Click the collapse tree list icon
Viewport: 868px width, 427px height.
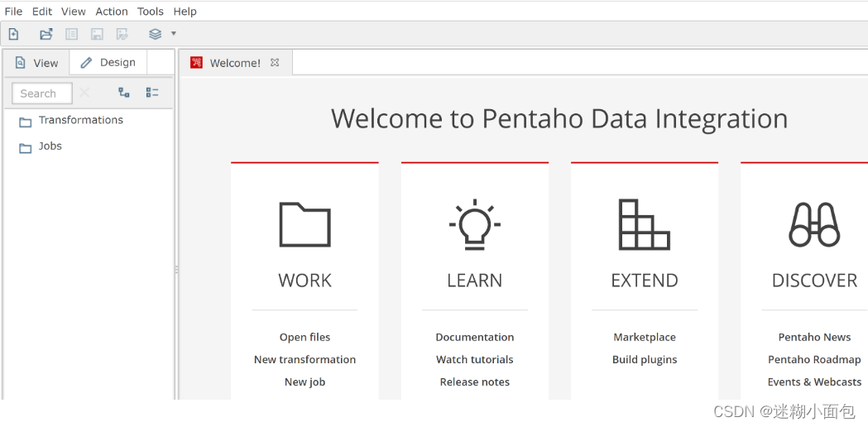click(152, 93)
